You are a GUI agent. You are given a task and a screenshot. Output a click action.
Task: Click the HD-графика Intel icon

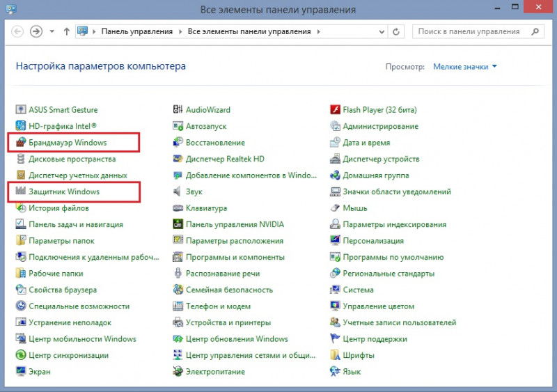pos(21,126)
